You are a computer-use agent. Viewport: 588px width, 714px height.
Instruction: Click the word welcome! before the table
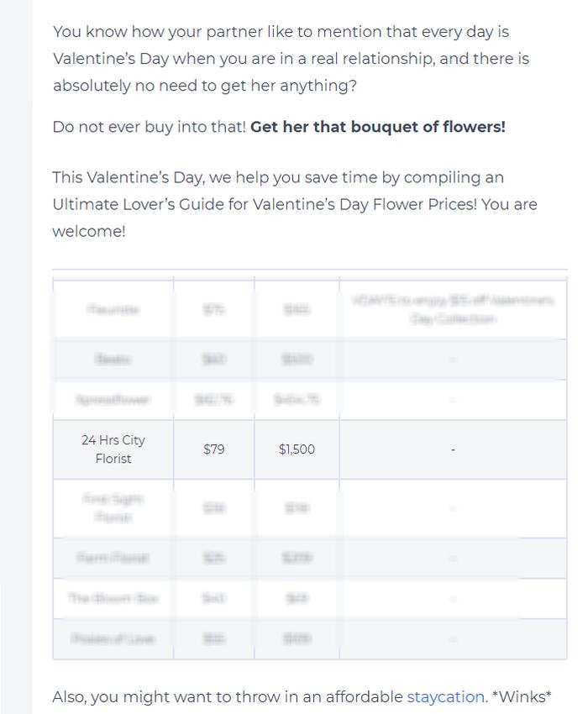tap(89, 231)
